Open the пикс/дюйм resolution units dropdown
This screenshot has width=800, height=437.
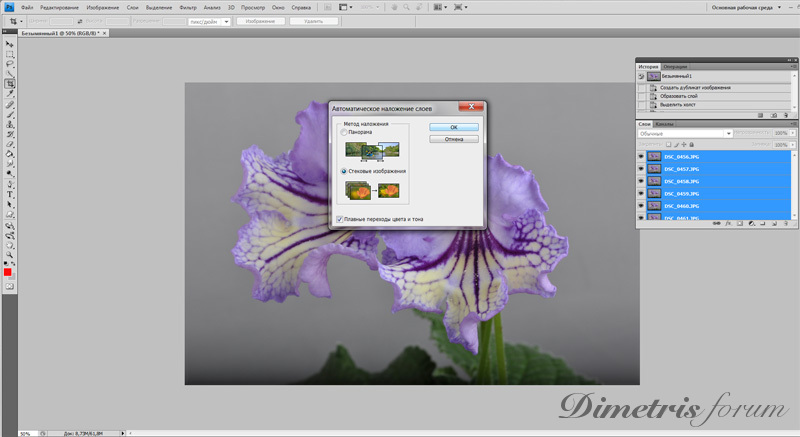209,21
